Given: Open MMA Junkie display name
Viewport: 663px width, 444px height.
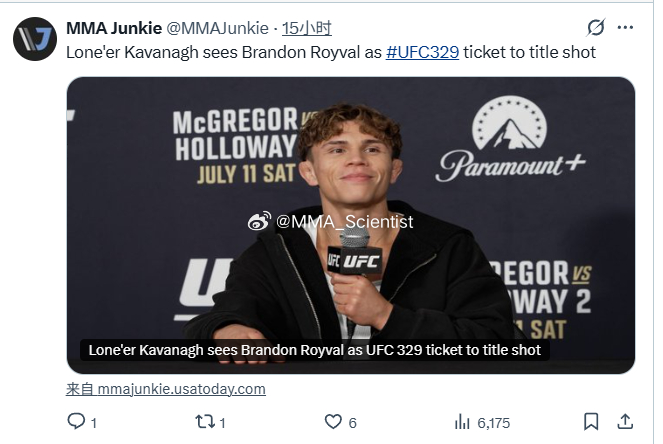Looking at the screenshot, I should [x=114, y=28].
